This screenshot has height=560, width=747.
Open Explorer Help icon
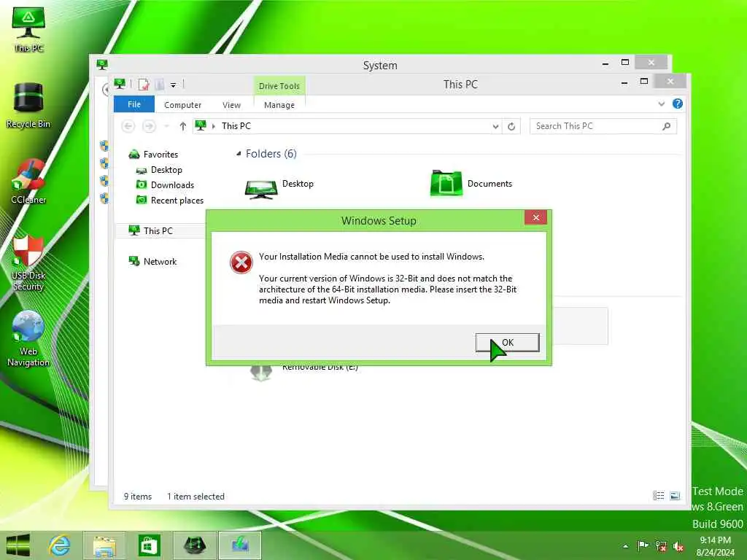(x=678, y=104)
